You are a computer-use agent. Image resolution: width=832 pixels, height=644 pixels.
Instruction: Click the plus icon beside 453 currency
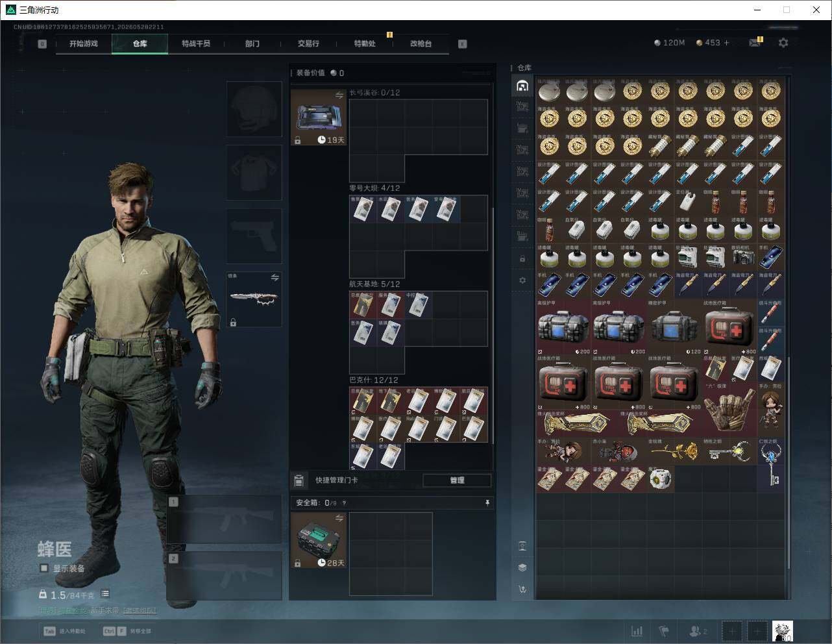point(726,43)
